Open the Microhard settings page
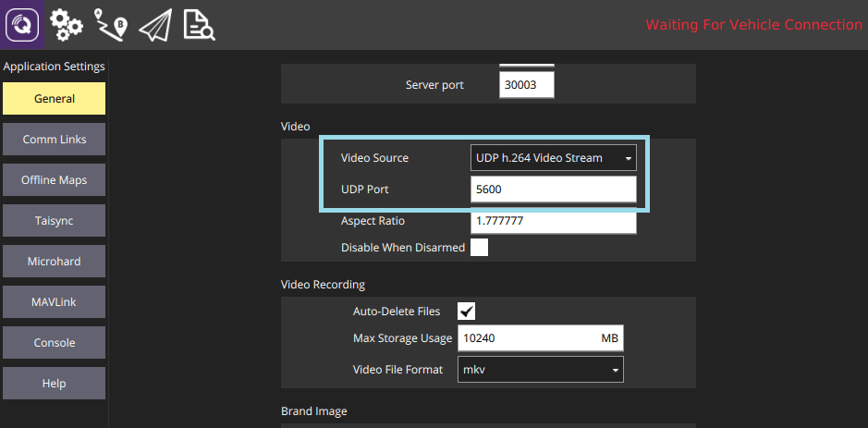This screenshot has height=428, width=868. (x=54, y=262)
